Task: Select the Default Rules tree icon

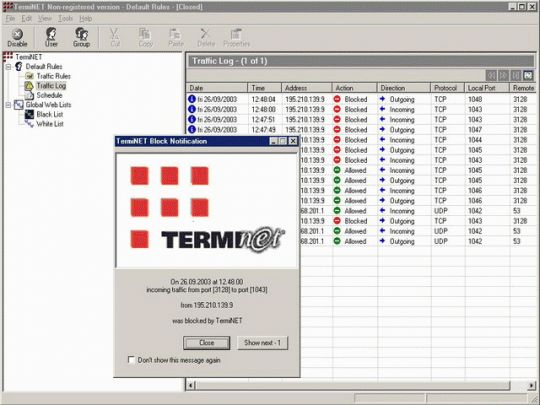Action: point(19,66)
